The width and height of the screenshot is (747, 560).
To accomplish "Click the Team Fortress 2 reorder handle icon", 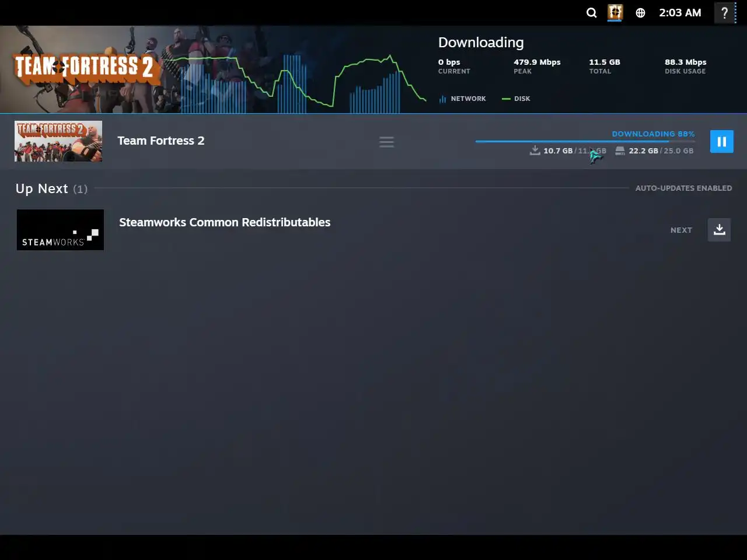I will tap(386, 142).
